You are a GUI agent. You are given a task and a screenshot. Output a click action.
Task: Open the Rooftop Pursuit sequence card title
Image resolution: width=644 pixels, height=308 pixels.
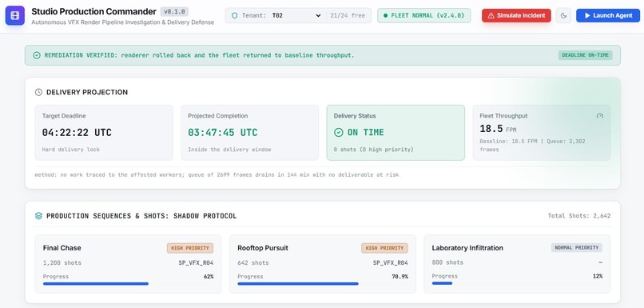point(263,248)
